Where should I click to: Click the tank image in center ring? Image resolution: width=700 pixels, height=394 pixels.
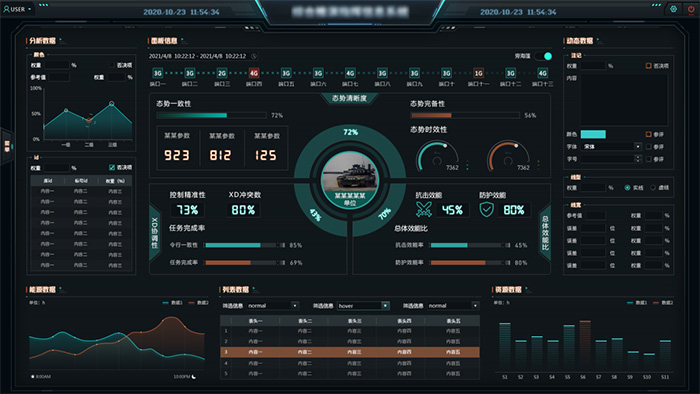click(x=350, y=174)
